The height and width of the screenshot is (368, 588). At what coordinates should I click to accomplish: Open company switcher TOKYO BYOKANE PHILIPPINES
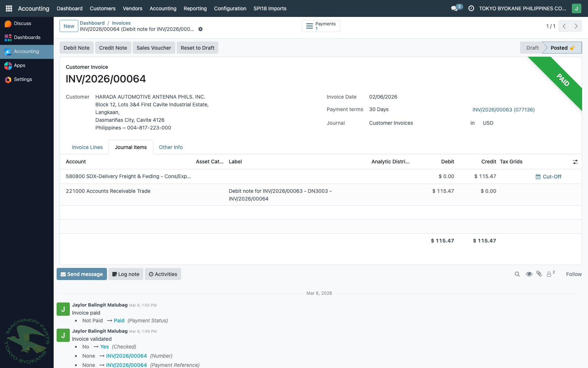tap(522, 8)
